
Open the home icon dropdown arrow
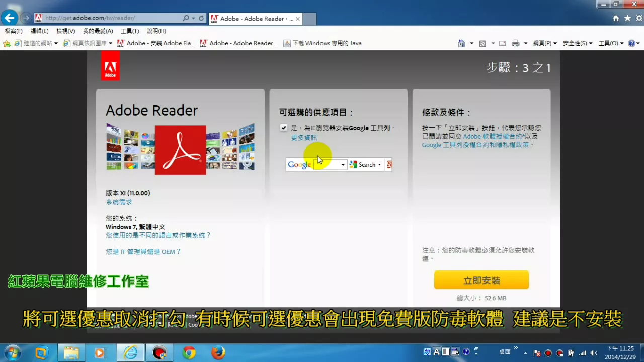pyautogui.click(x=471, y=43)
